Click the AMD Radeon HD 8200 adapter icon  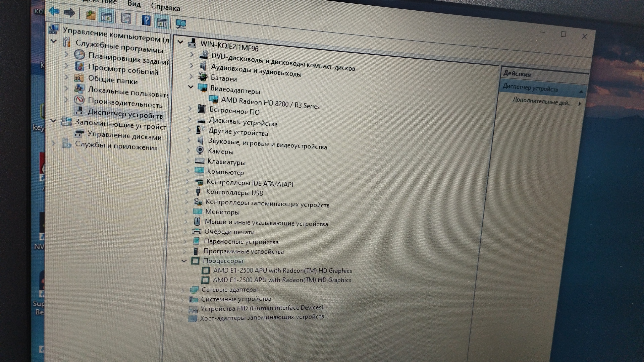coord(213,99)
